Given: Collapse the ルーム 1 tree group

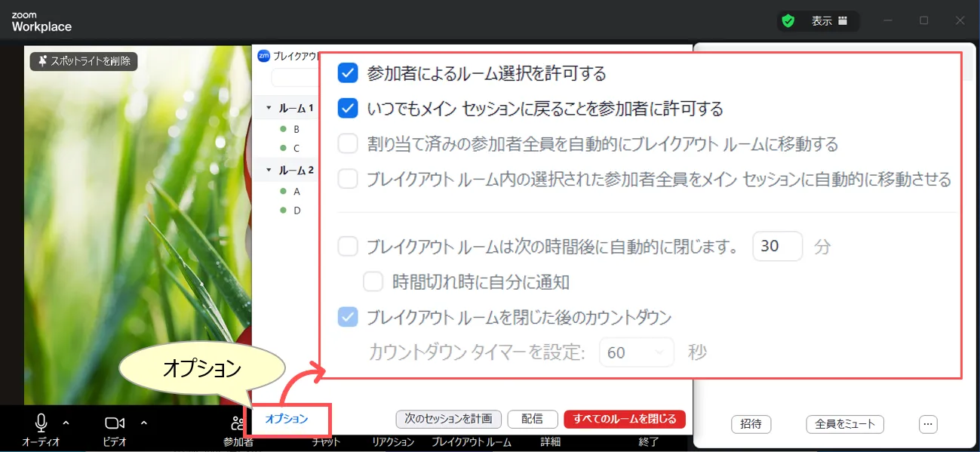Looking at the screenshot, I should pyautogui.click(x=269, y=109).
